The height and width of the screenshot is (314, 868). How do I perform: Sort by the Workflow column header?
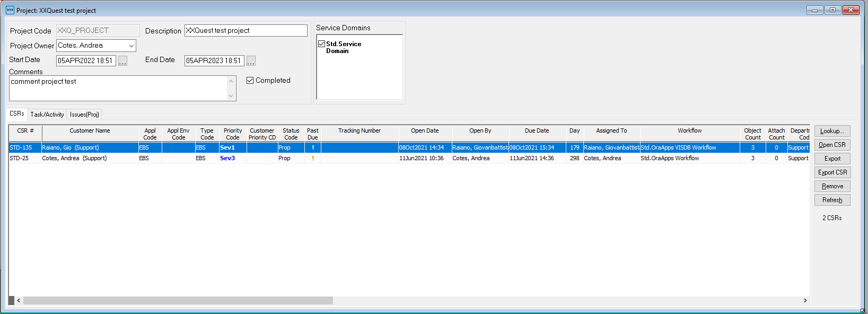(690, 134)
